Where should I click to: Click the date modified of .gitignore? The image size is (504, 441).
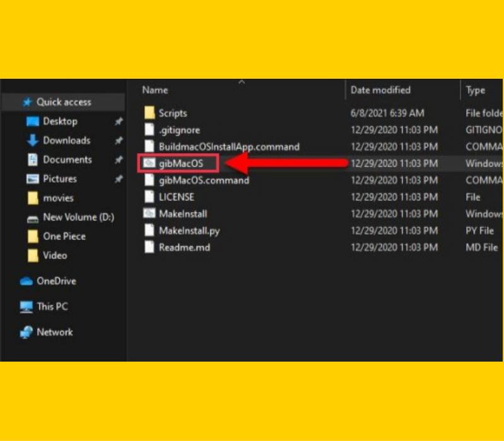394,130
